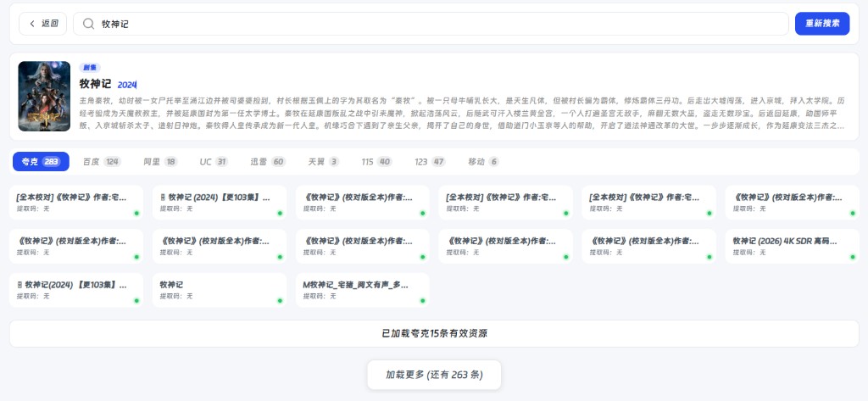The image size is (868, 401).
Task: Switch to the UC 31 tab
Action: click(x=214, y=162)
